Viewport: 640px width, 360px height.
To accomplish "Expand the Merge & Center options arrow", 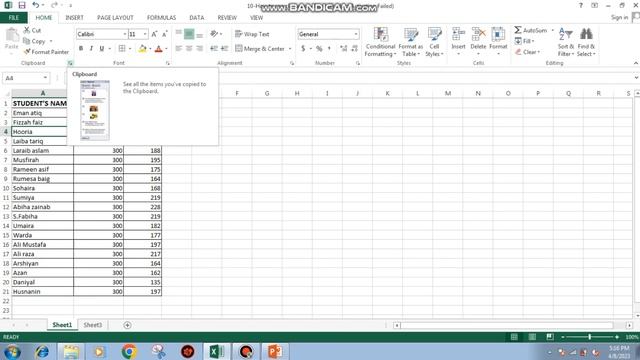I will pyautogui.click(x=290, y=49).
